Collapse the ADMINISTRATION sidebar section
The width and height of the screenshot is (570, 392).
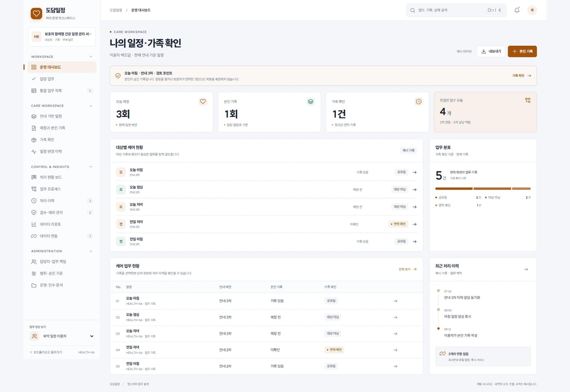[x=91, y=251]
